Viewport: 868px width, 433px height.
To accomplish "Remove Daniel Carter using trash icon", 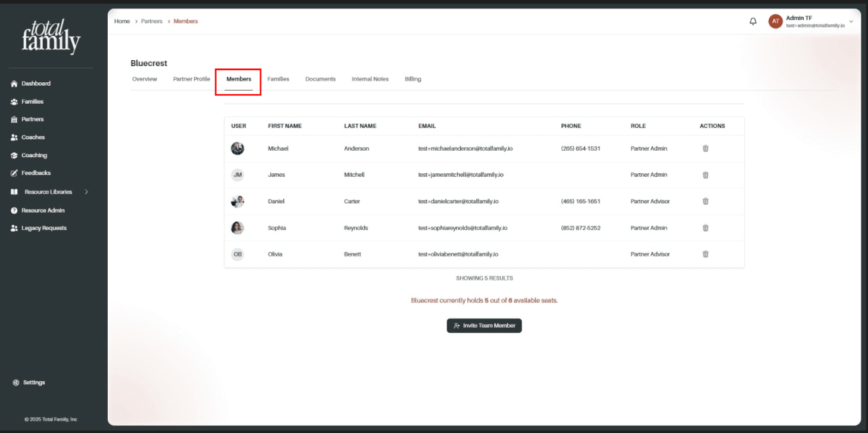I will (x=705, y=201).
